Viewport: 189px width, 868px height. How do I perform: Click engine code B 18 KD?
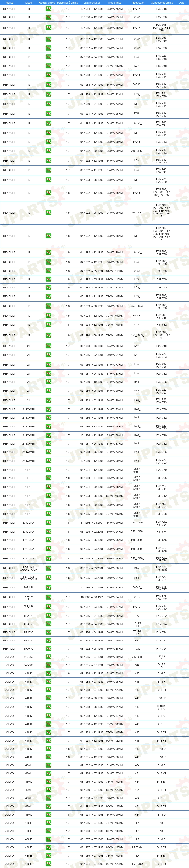tap(161, 698)
